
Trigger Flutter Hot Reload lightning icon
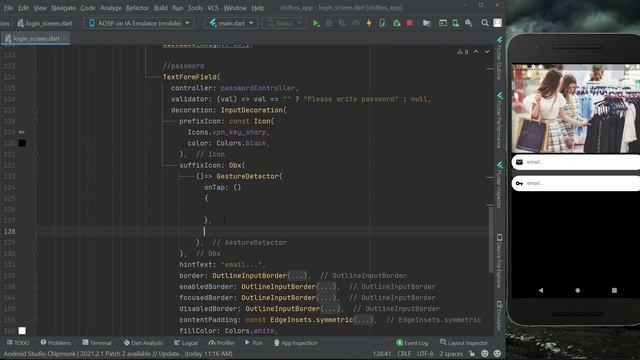click(x=369, y=23)
